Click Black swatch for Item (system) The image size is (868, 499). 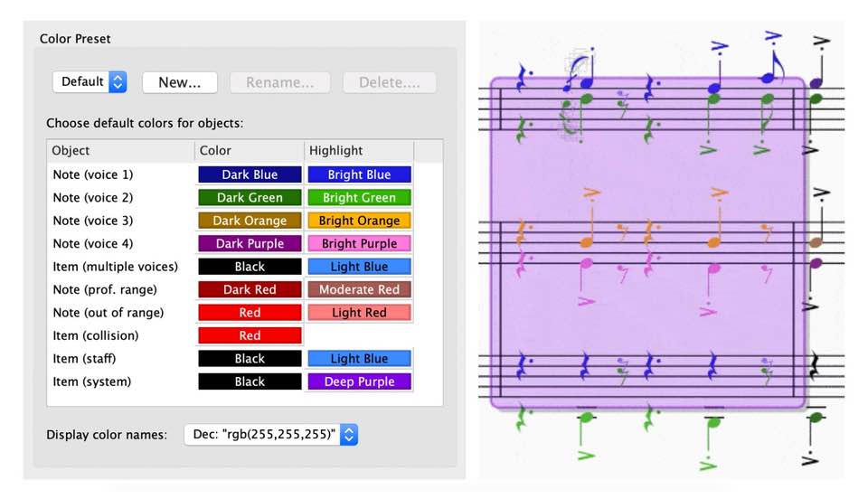point(250,381)
